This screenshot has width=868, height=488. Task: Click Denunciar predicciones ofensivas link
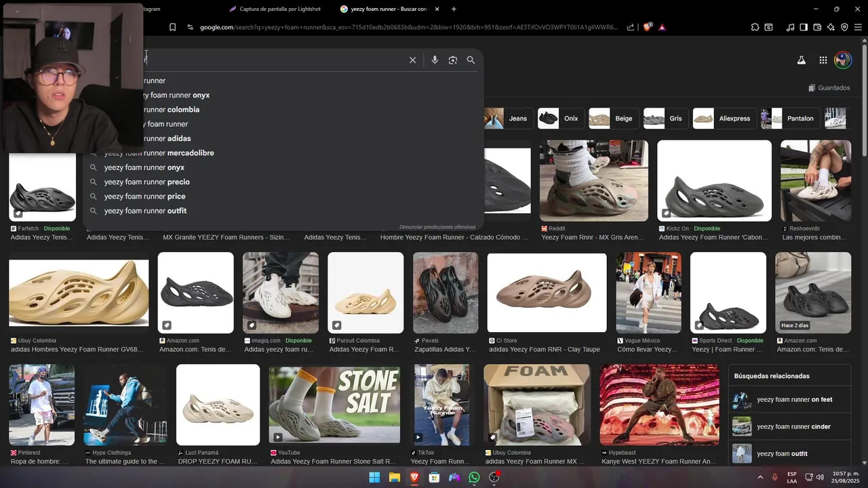tap(437, 227)
